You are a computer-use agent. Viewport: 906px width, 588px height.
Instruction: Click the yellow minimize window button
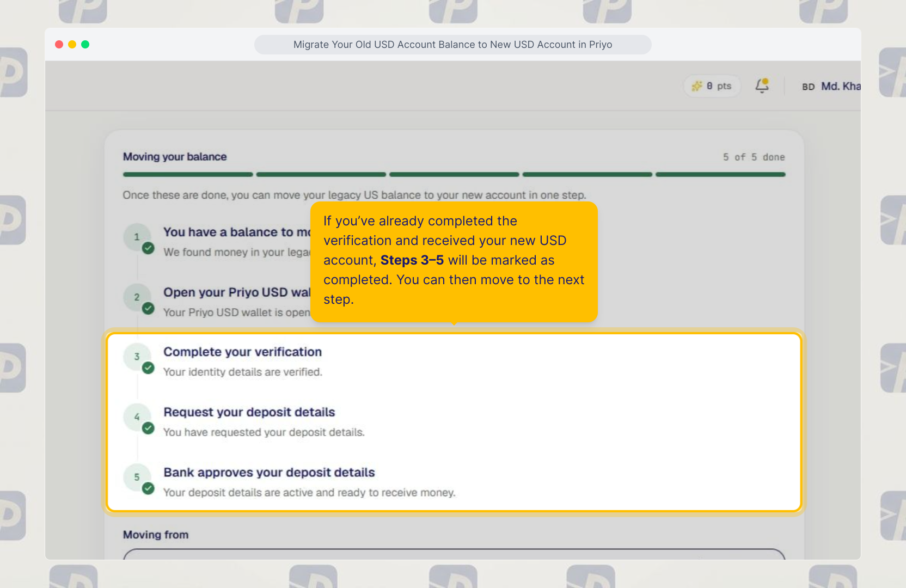click(x=72, y=44)
